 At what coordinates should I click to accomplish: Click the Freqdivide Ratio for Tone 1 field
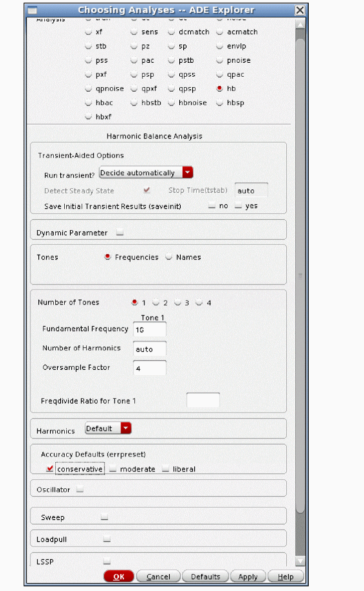[x=203, y=400]
